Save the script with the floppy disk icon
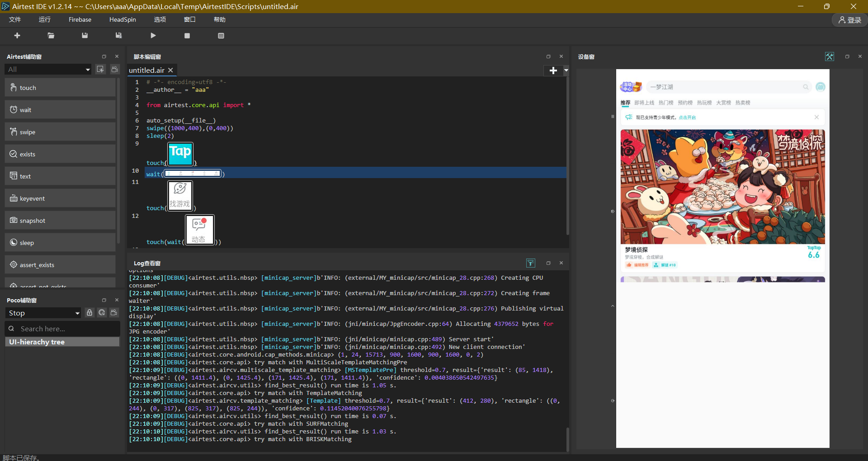The width and height of the screenshot is (868, 461). [x=85, y=36]
